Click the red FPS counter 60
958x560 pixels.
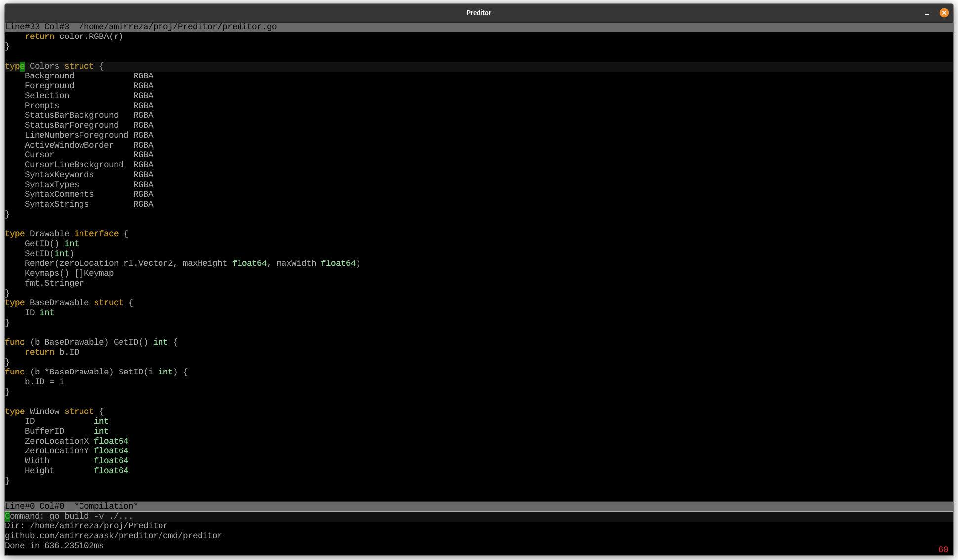(x=943, y=550)
